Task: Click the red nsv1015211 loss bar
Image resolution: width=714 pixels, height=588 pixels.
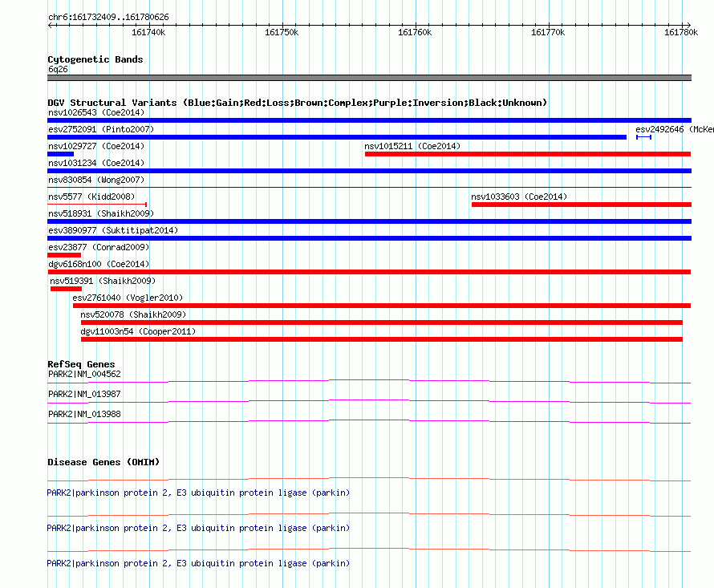Action: point(528,154)
